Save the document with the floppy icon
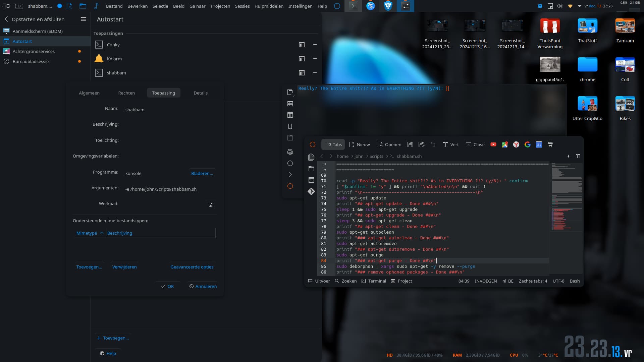Image resolution: width=644 pixels, height=362 pixels. 410,144
